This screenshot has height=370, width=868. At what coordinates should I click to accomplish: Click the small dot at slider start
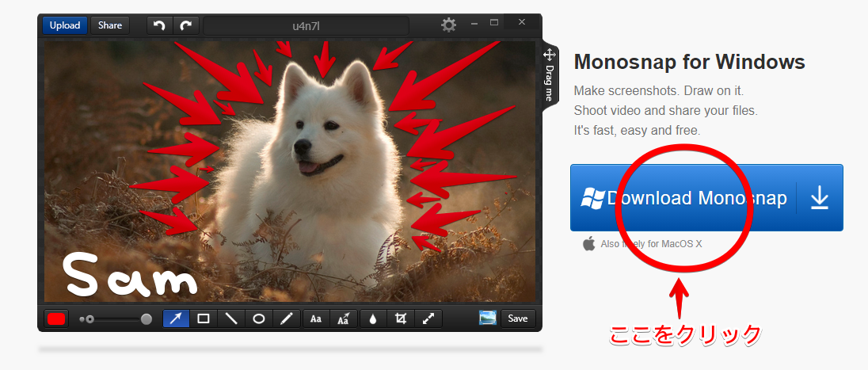[82, 319]
